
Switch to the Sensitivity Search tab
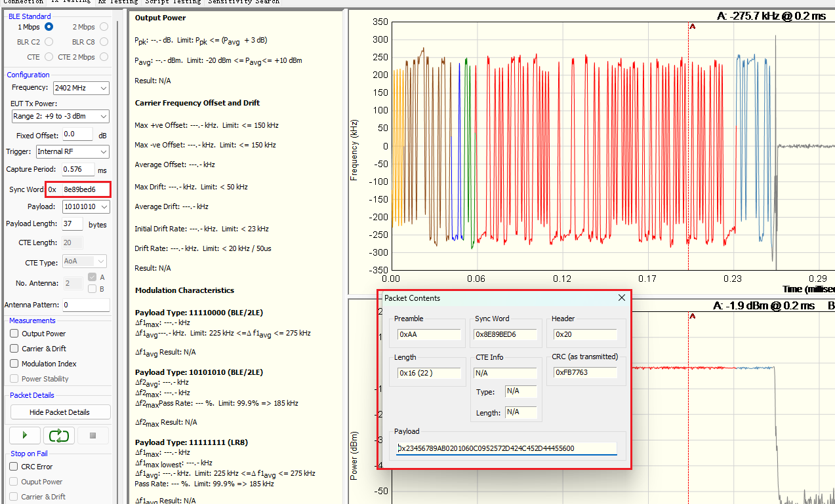(244, 2)
